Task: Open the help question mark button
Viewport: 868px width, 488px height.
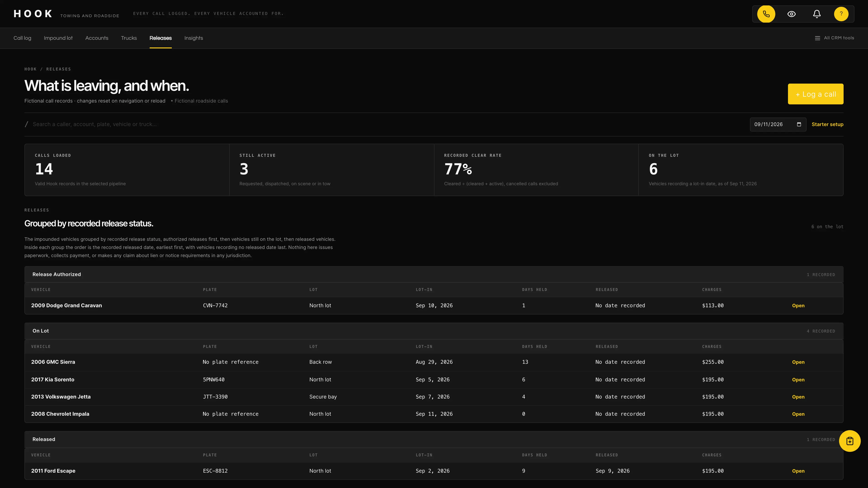Action: coord(841,14)
